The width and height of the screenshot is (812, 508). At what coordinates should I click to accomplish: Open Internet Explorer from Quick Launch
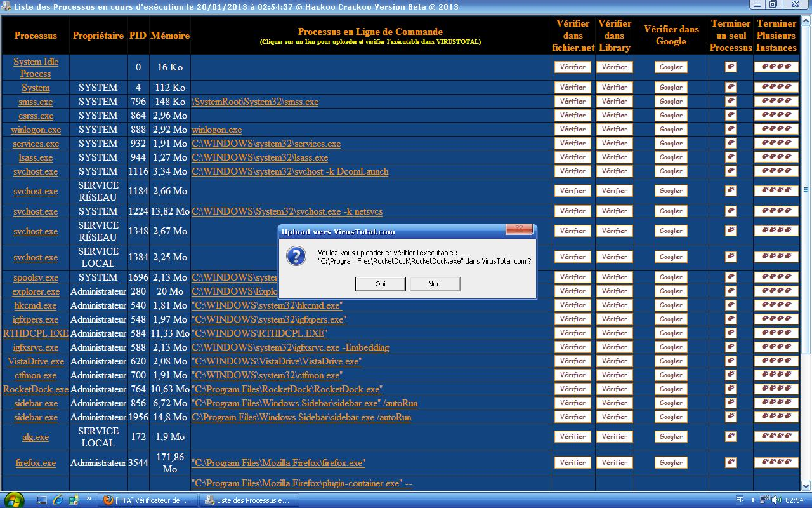(x=58, y=500)
